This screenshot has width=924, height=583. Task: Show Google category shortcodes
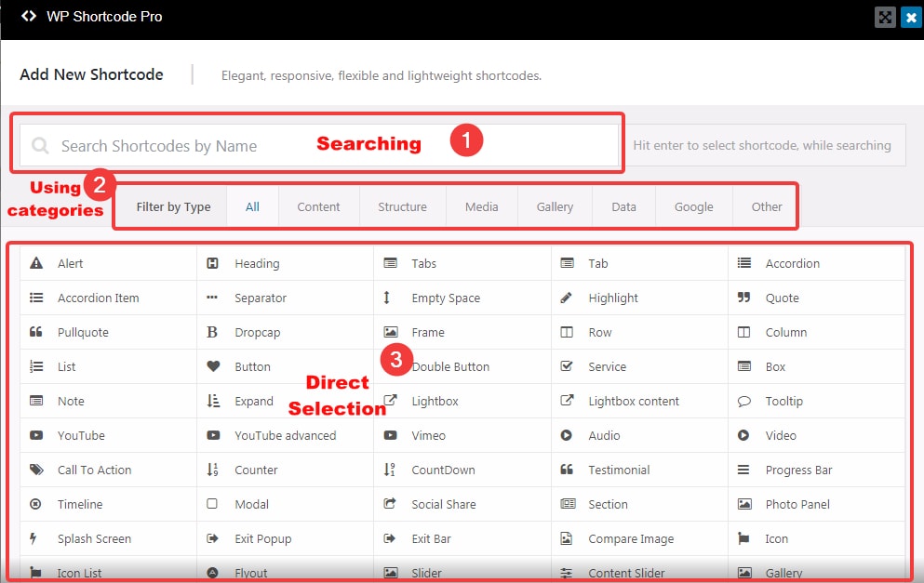point(693,206)
